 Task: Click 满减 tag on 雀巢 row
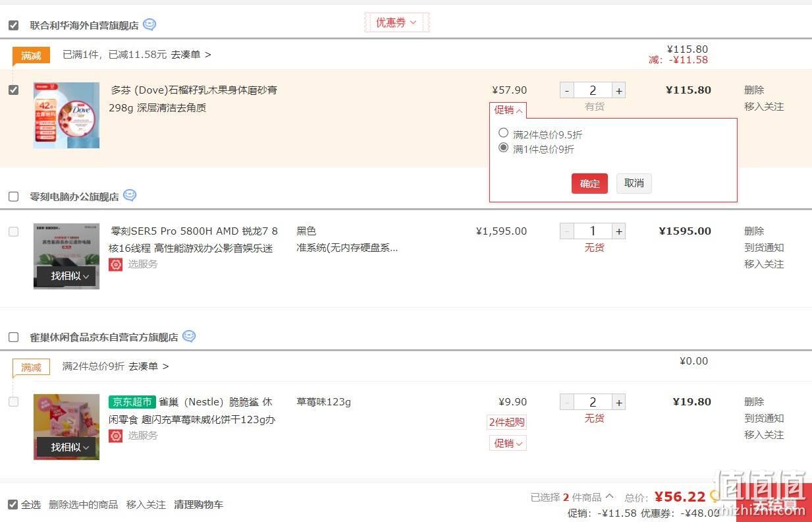point(31,367)
